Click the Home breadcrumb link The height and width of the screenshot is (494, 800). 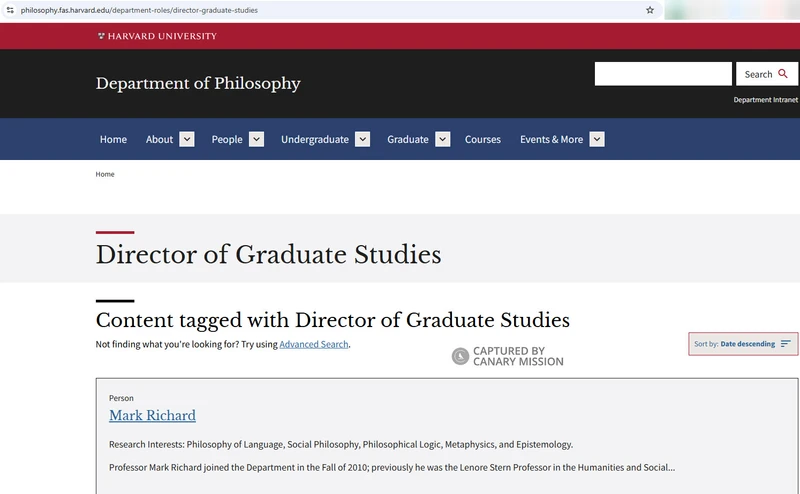click(x=105, y=174)
